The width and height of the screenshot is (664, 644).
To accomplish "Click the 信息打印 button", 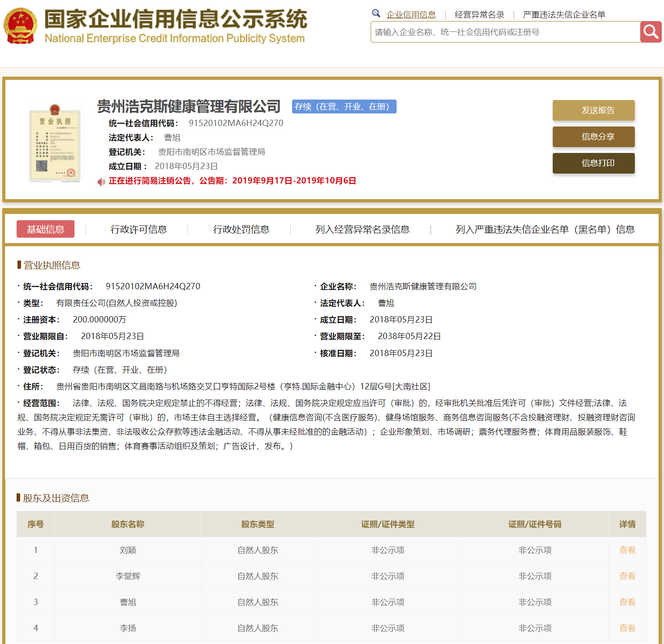I will [x=594, y=163].
